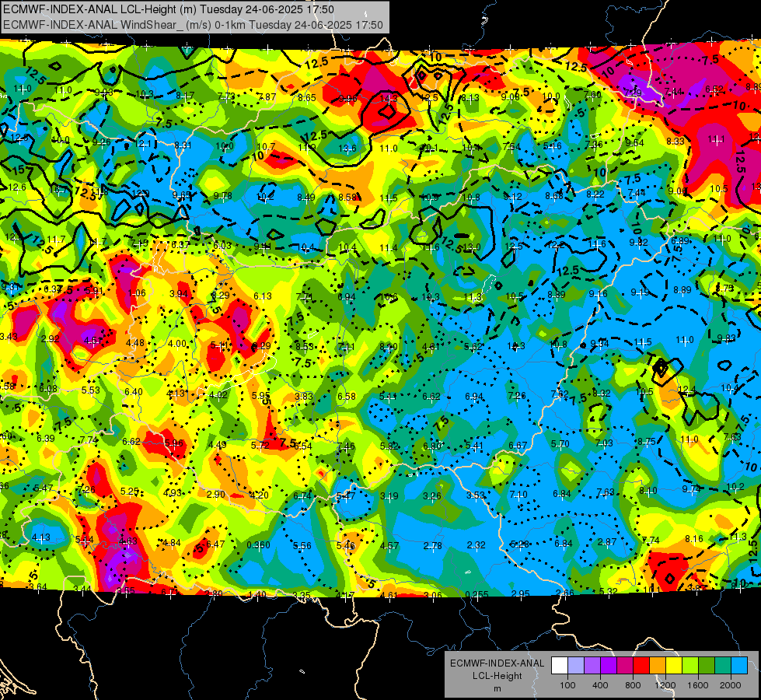Click the grid value 7.10
This screenshot has height=700, width=761.
click(x=518, y=495)
